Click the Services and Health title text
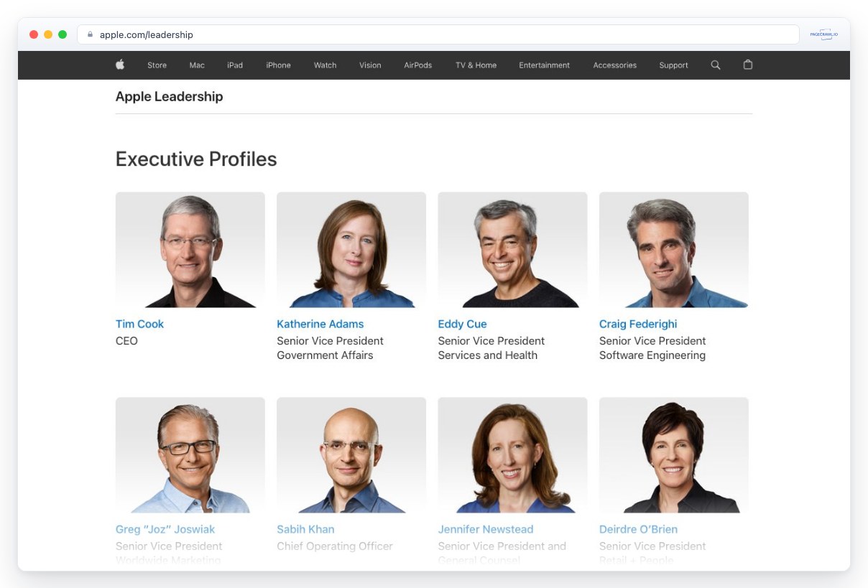 click(488, 355)
